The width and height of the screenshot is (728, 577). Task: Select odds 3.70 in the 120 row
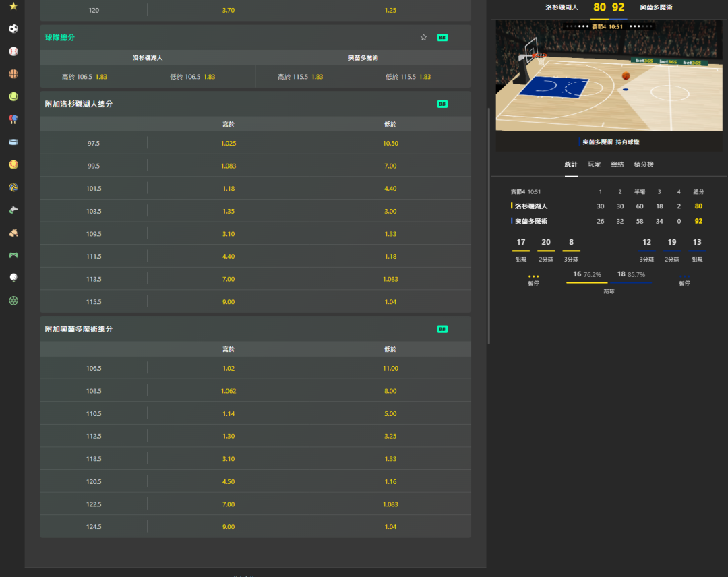229,10
